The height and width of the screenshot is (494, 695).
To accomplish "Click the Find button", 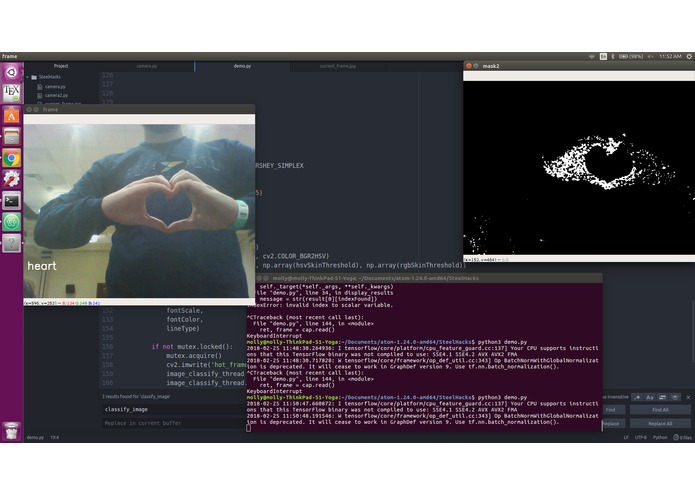I will coord(613,410).
